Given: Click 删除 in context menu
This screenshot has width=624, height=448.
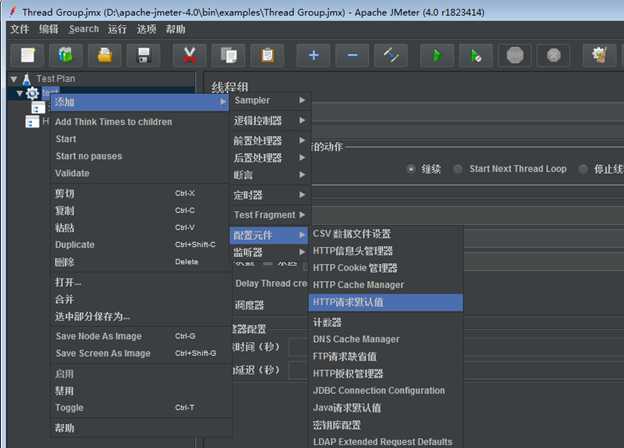Looking at the screenshot, I should coord(140,262).
